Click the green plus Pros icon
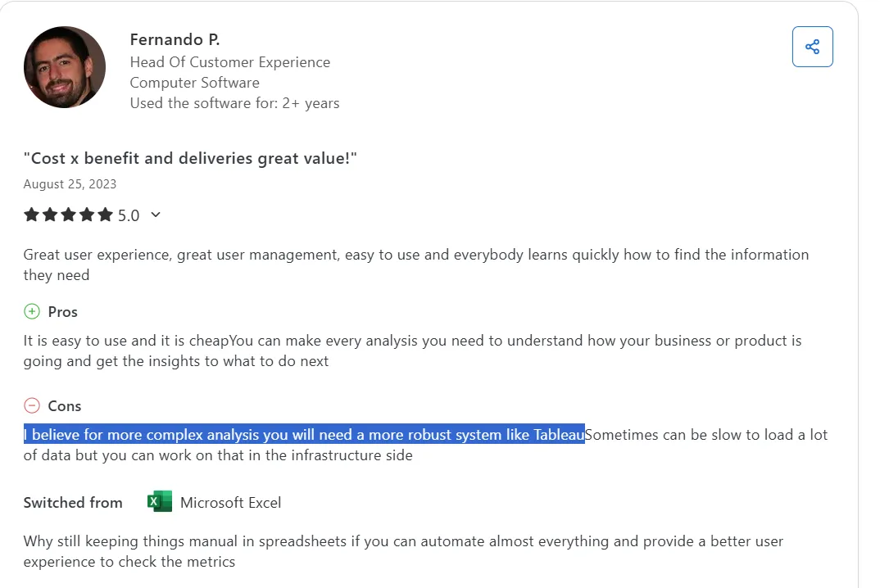Screen dimensions: 889x588 (x=32, y=311)
